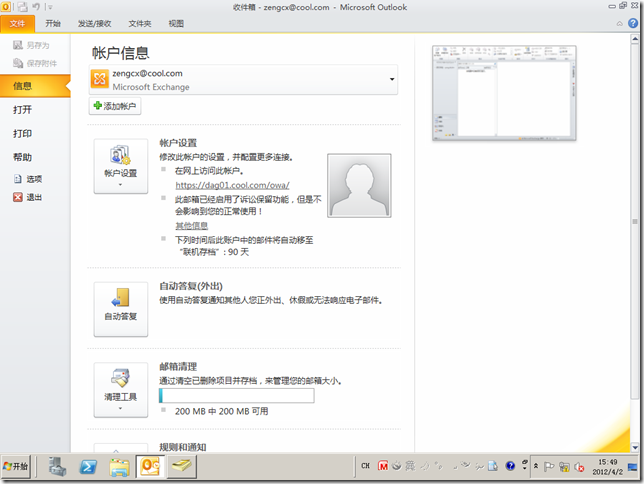Click the 其他信息 (More Information) link
Viewport: 644px width, 484px height.
pos(192,226)
